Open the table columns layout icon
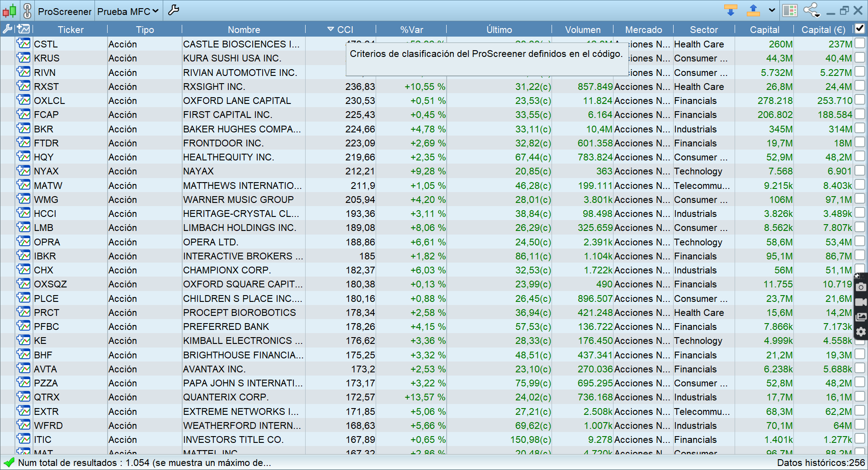868x470 pixels. [790, 10]
